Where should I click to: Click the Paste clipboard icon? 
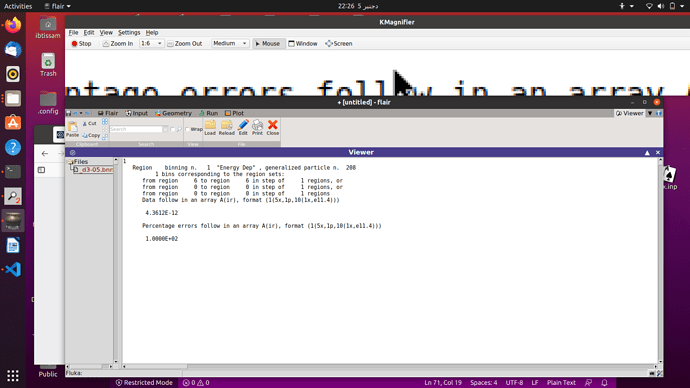tap(73, 129)
